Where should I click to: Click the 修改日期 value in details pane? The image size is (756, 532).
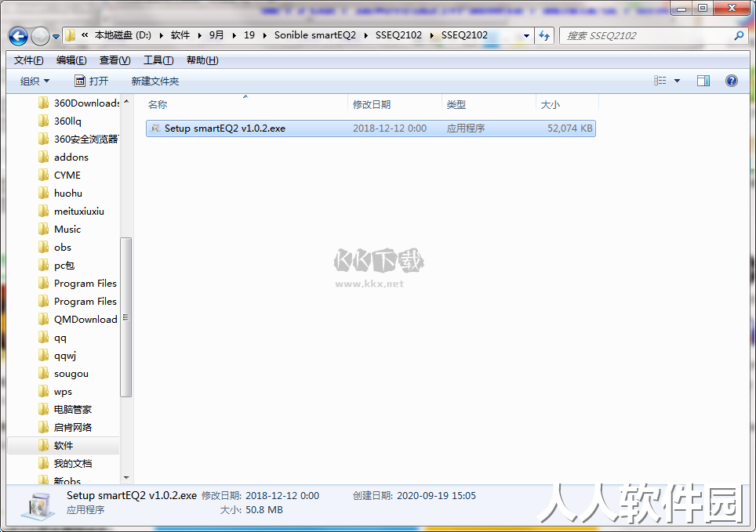282,495
